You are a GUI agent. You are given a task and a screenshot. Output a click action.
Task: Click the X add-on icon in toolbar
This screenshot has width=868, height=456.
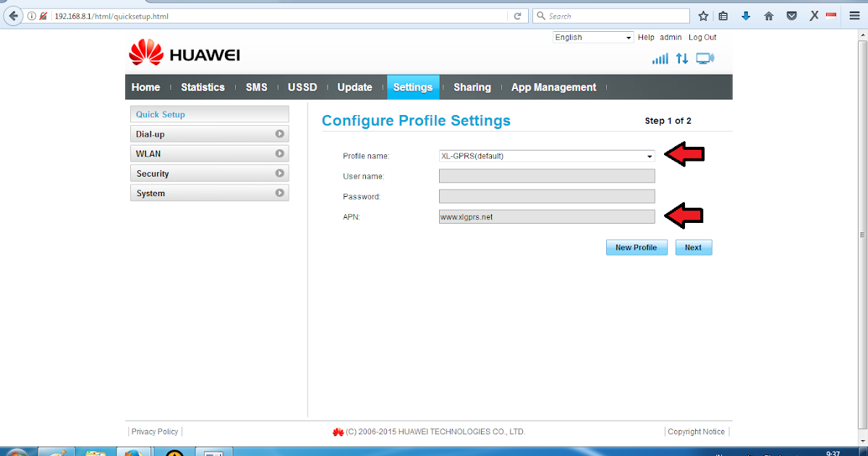point(814,16)
